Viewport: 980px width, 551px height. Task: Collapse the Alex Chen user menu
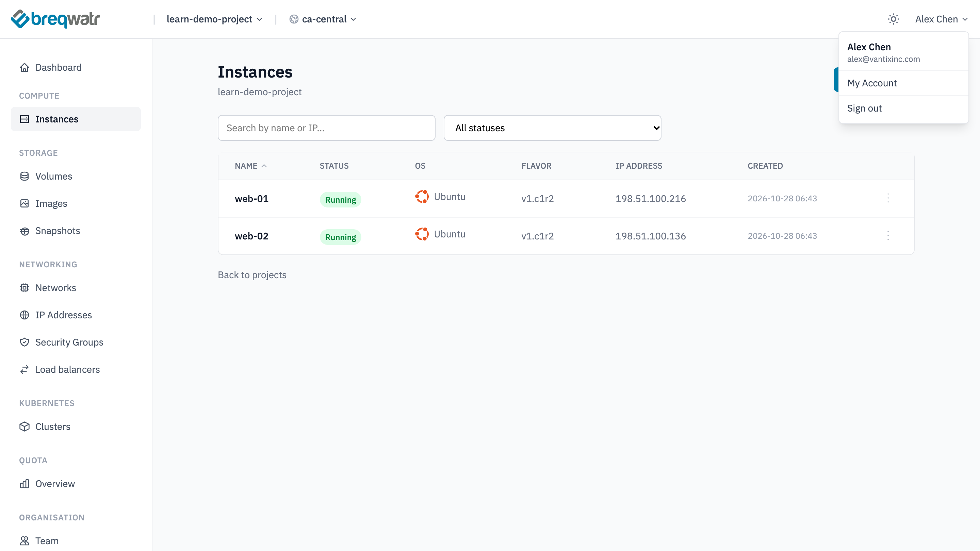941,19
